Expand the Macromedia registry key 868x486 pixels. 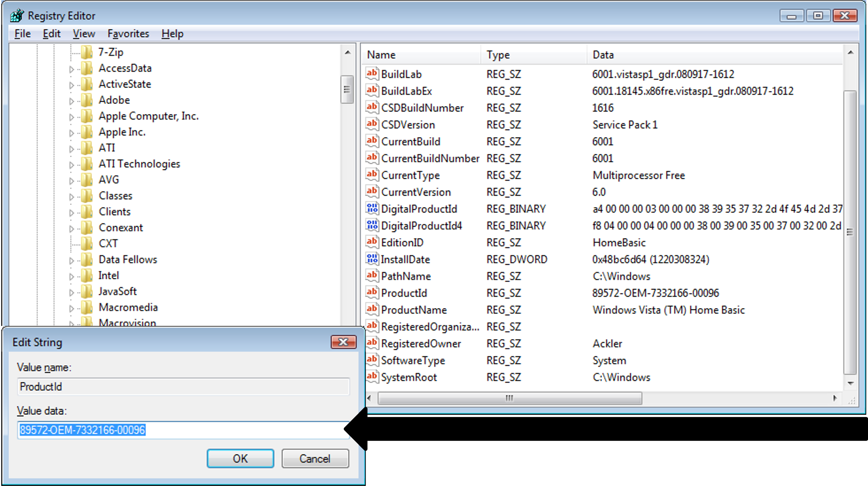(x=71, y=308)
